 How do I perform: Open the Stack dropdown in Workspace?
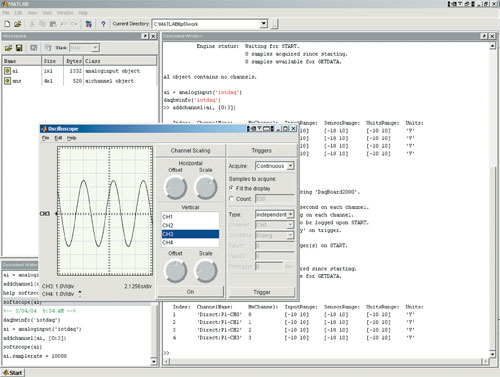[95, 48]
